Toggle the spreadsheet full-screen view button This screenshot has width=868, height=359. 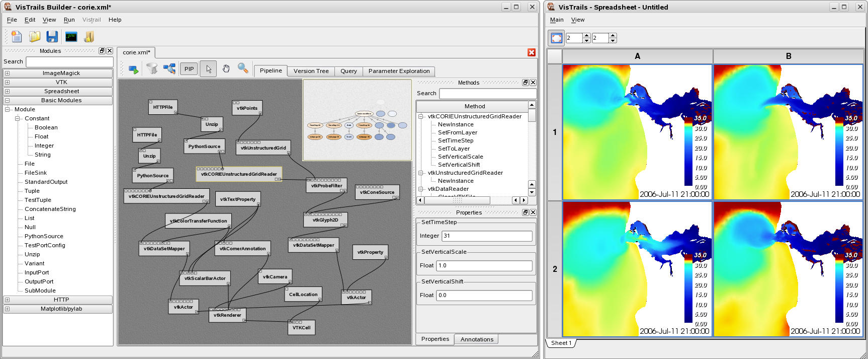557,38
